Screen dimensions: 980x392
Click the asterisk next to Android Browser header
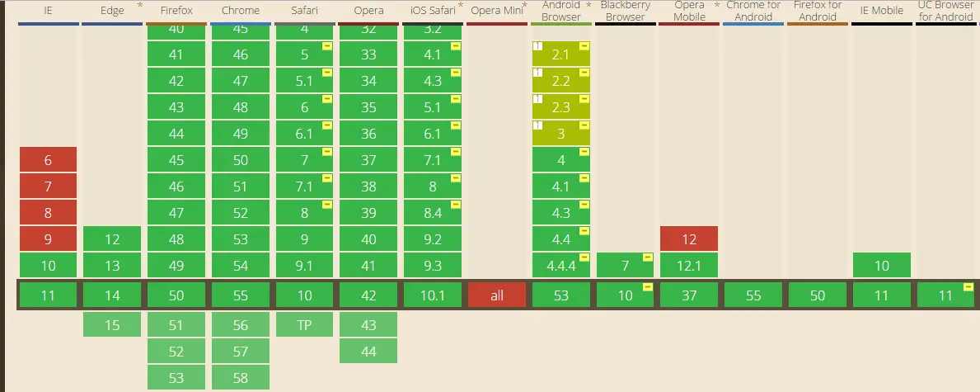(x=588, y=6)
